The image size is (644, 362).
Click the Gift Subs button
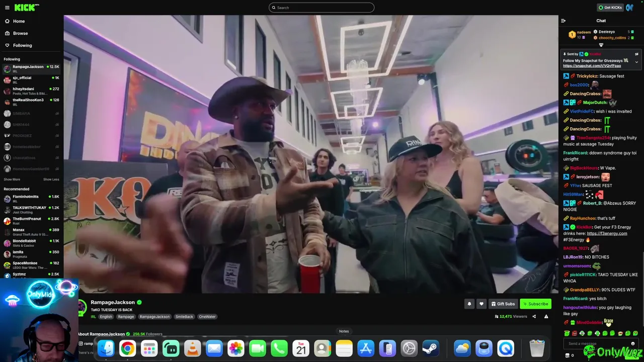click(x=503, y=304)
